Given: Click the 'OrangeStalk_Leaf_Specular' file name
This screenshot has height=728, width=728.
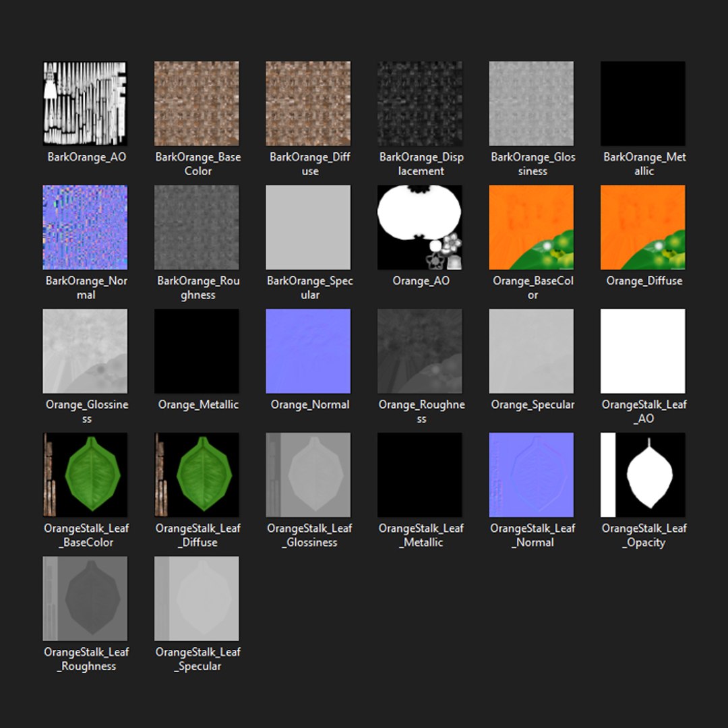Looking at the screenshot, I should pos(198,659).
